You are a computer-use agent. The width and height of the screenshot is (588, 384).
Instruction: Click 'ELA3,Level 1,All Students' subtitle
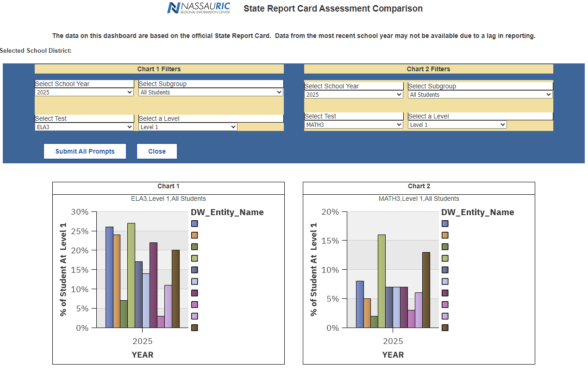click(x=169, y=198)
